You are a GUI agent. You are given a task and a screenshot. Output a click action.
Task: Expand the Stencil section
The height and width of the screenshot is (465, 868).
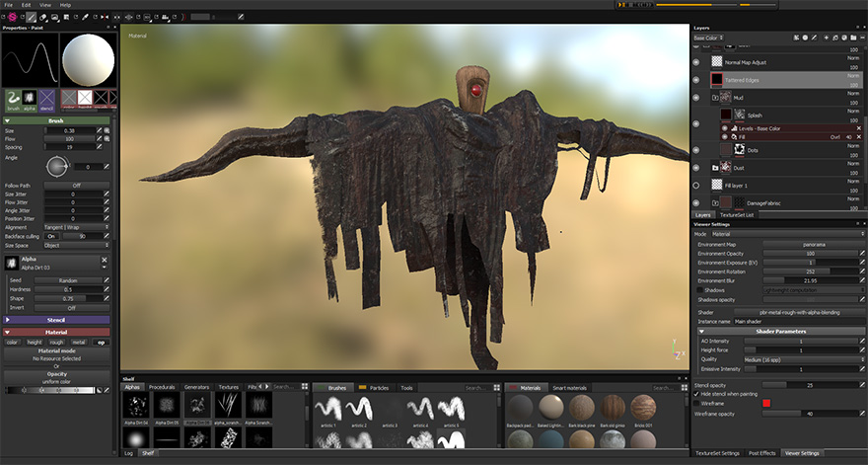coord(8,320)
